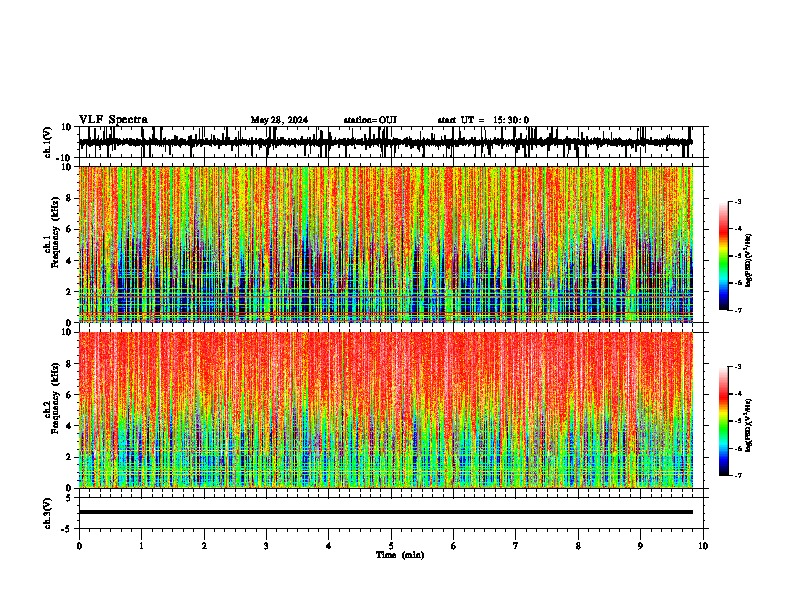Click the thick black ch.3 trace line
This screenshot has width=792, height=612.
[x=386, y=512]
